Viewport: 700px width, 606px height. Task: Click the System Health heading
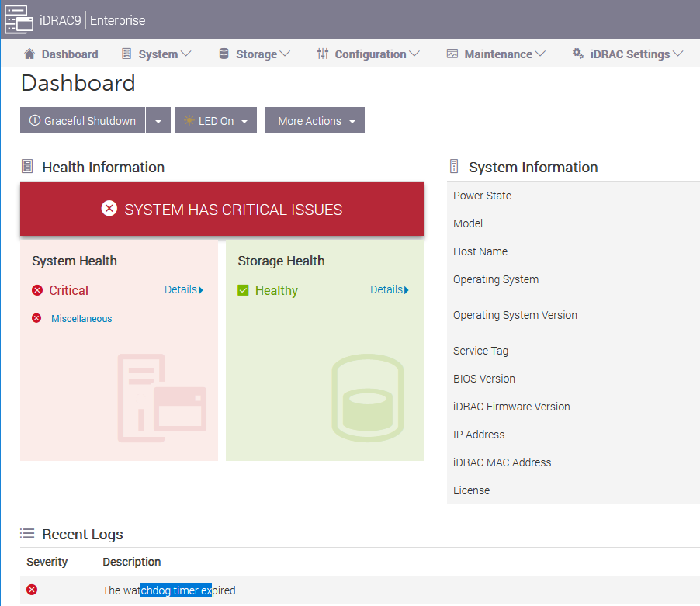point(75,261)
